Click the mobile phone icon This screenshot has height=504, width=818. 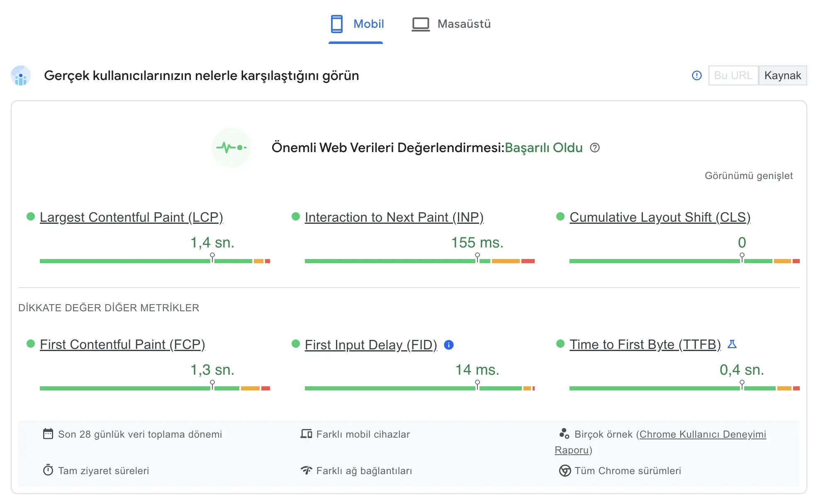(x=336, y=24)
